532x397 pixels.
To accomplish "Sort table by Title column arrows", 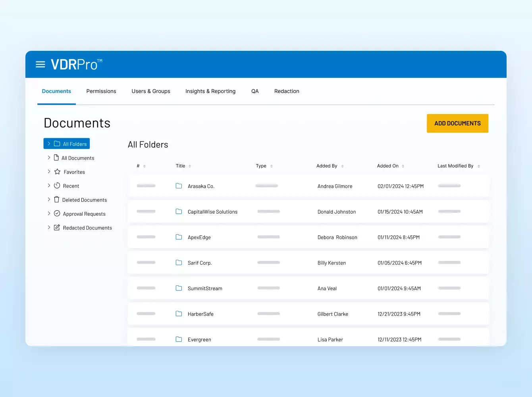I will [x=190, y=166].
